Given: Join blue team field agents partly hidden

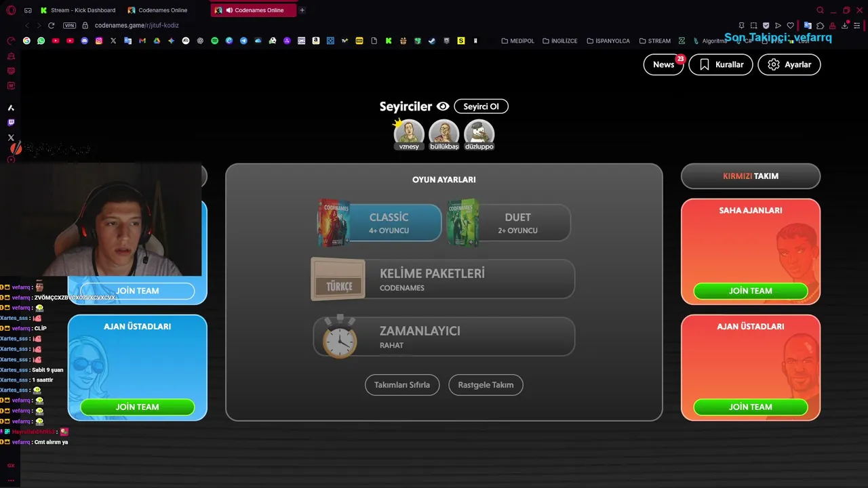Looking at the screenshot, I should pyautogui.click(x=138, y=291).
